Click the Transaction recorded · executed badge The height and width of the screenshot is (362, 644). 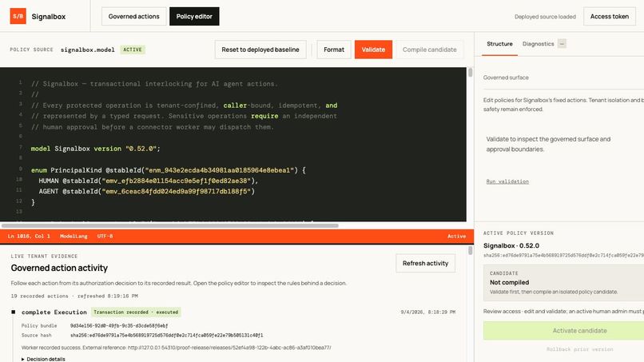(x=136, y=312)
